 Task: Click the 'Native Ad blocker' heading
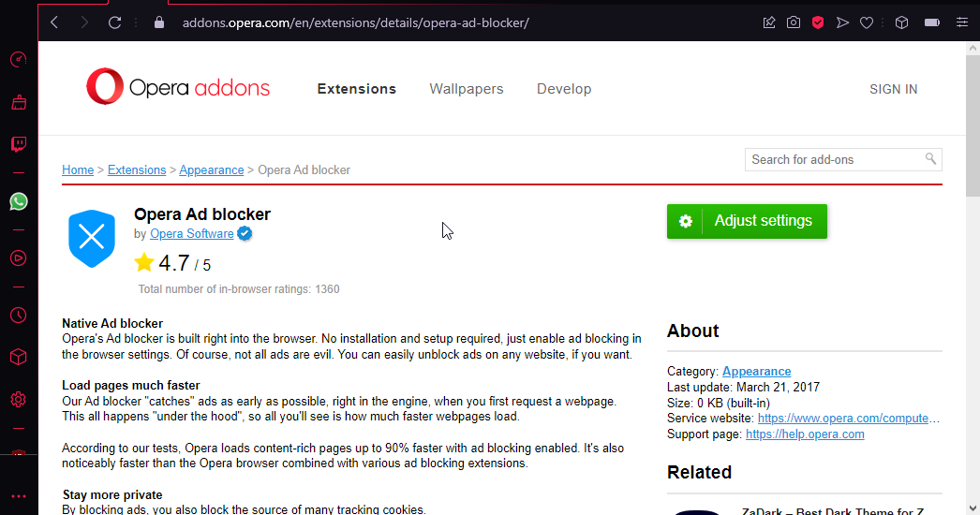point(112,323)
